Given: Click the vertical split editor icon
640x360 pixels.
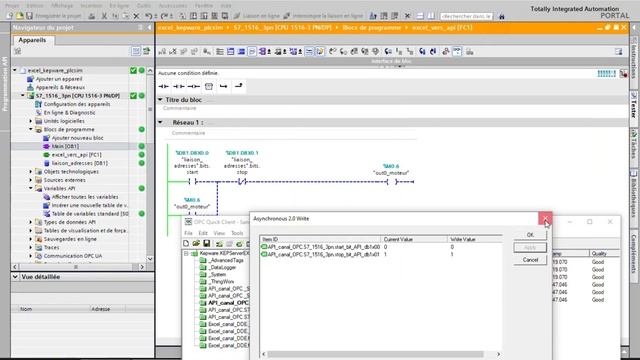Looking at the screenshot, I should (431, 16).
